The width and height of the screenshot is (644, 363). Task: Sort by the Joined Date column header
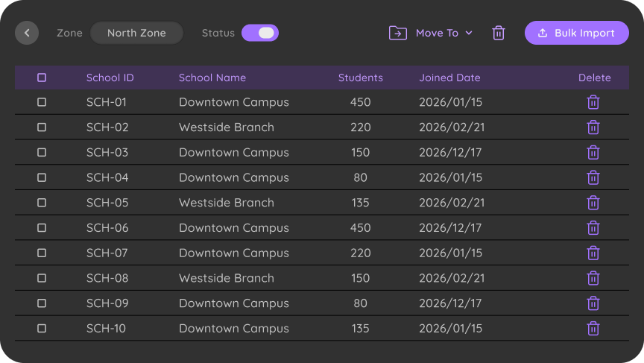[x=449, y=78]
